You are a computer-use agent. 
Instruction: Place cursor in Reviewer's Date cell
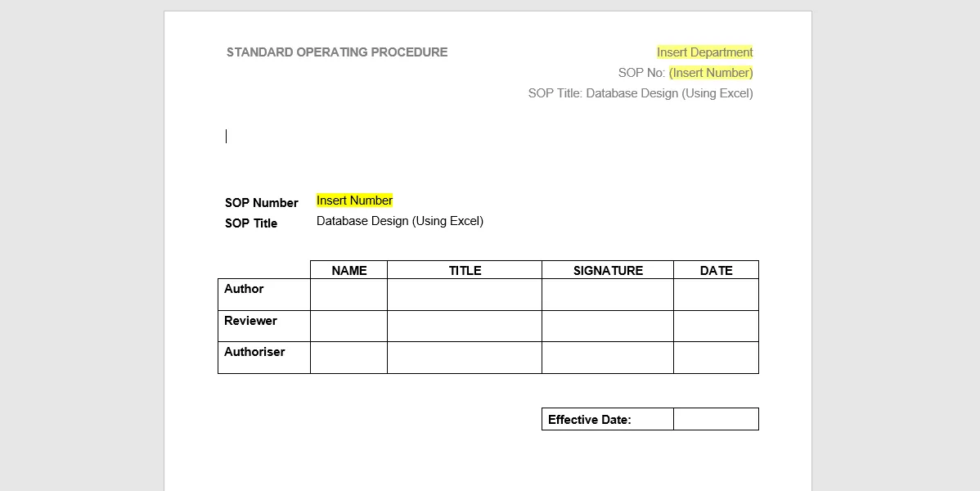pos(717,326)
